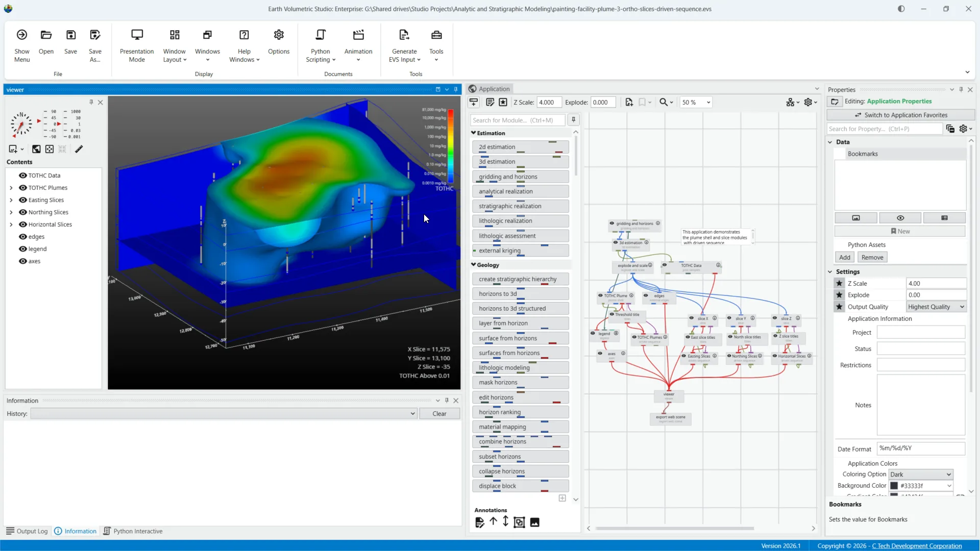Switch to the Python Interactive tab
Viewport: 980px width, 551px height.
tap(133, 531)
